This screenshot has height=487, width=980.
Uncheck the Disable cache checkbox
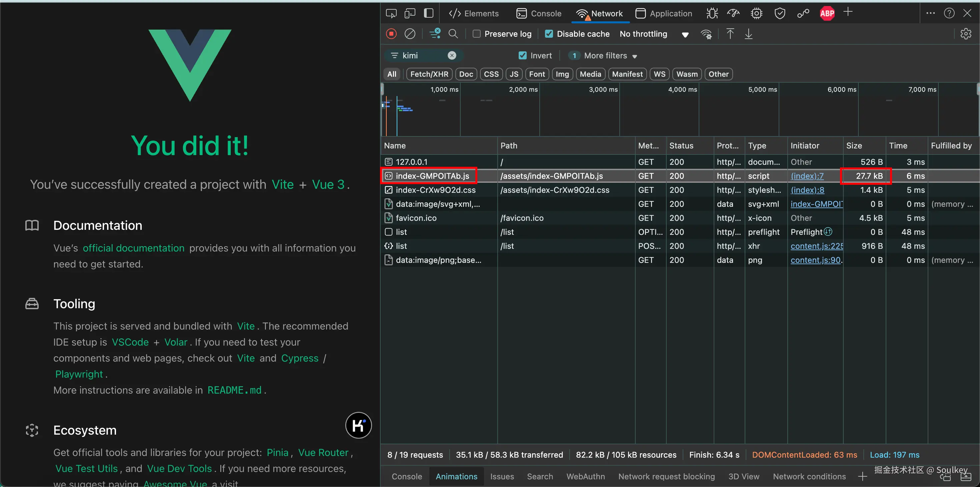click(549, 34)
